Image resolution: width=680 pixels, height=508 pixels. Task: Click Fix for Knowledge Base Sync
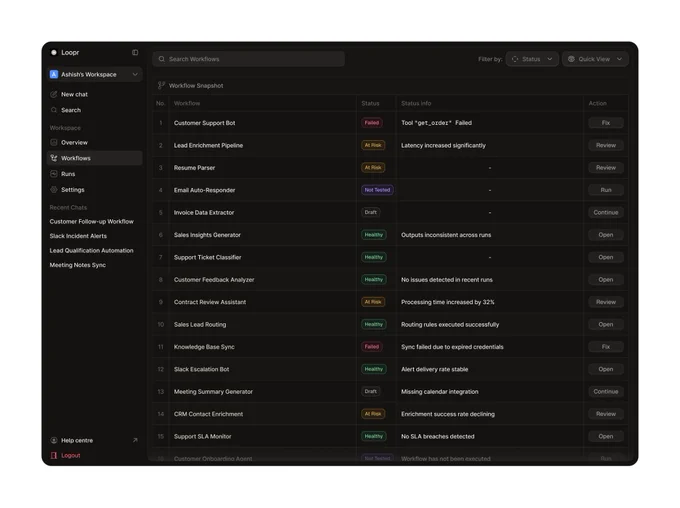[x=606, y=347]
